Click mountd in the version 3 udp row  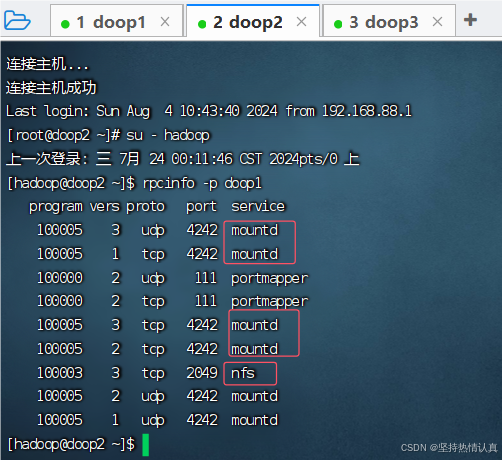tap(255, 230)
